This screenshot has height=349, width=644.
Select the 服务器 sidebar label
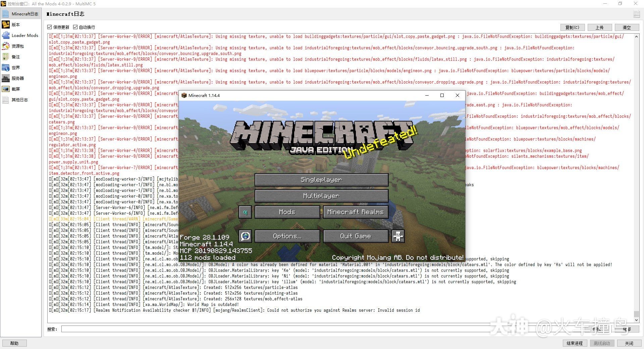[18, 78]
